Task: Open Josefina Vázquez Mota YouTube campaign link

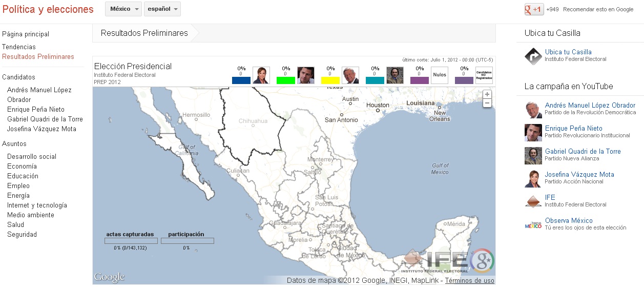Action: pos(579,175)
